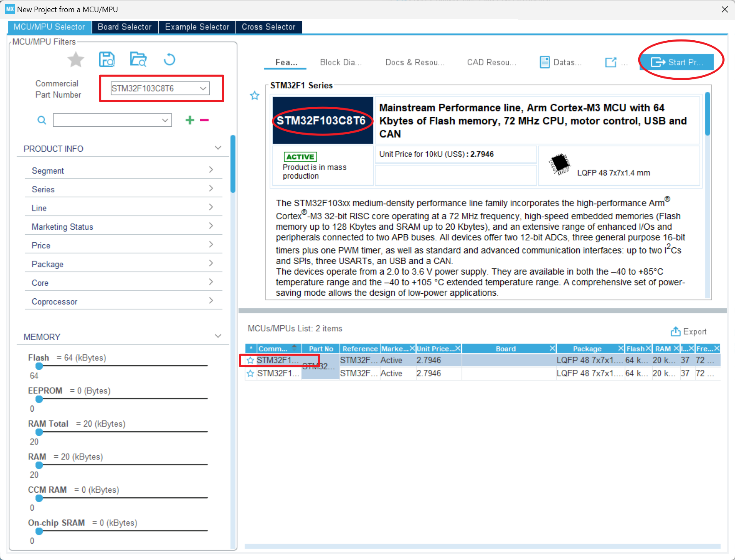This screenshot has height=560, width=735.
Task: Reset all filters with the refresh icon
Action: tap(169, 59)
